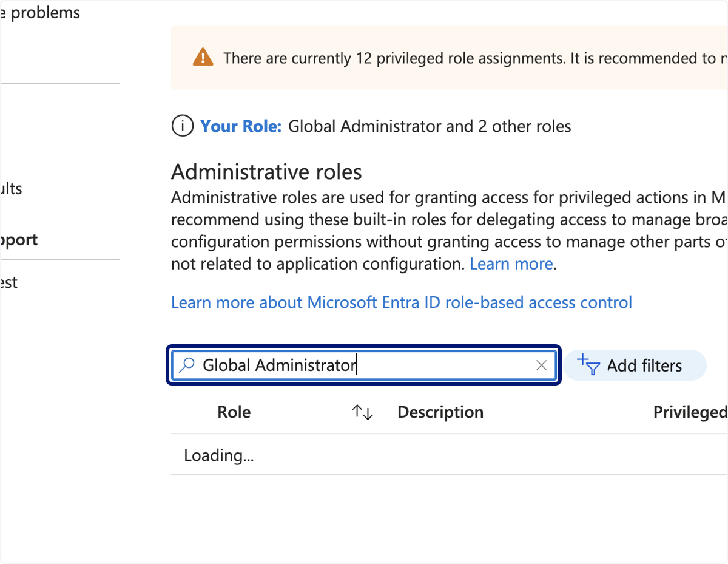This screenshot has width=728, height=564.
Task: Open the Learn more link
Action: click(x=511, y=264)
